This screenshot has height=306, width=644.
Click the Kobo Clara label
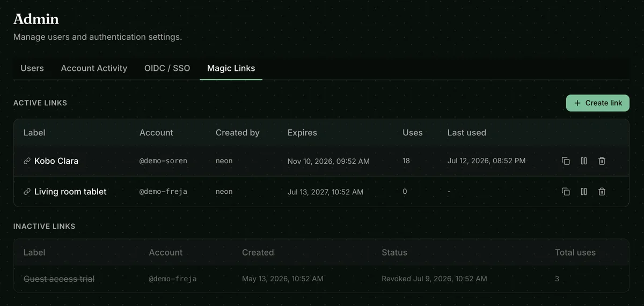(x=56, y=161)
